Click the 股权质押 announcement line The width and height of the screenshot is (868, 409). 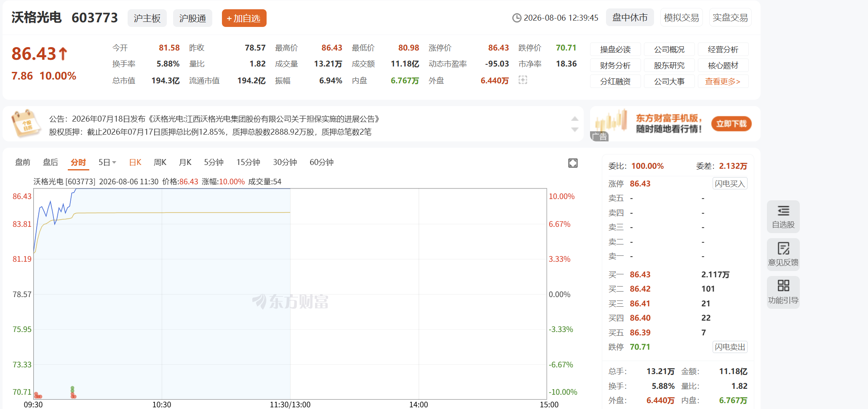click(210, 132)
